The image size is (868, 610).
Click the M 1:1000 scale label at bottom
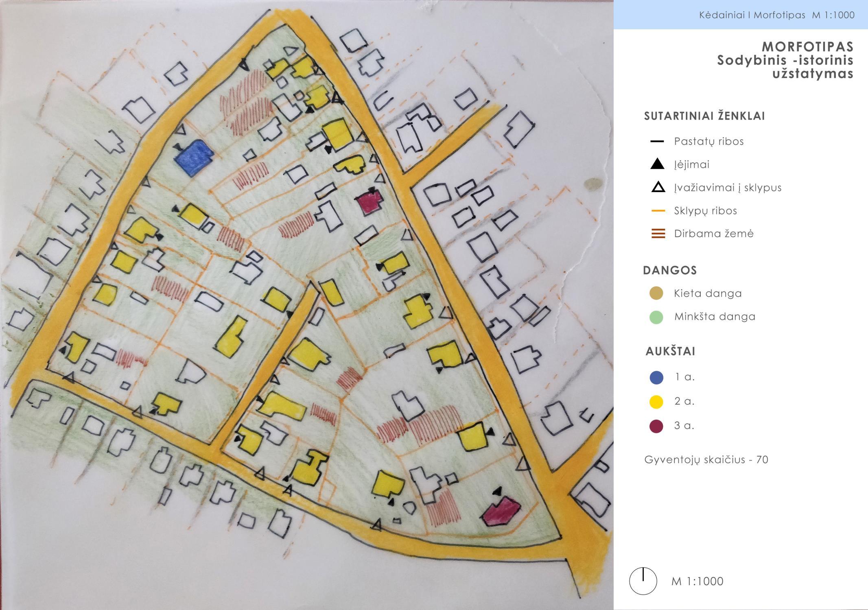697,581
